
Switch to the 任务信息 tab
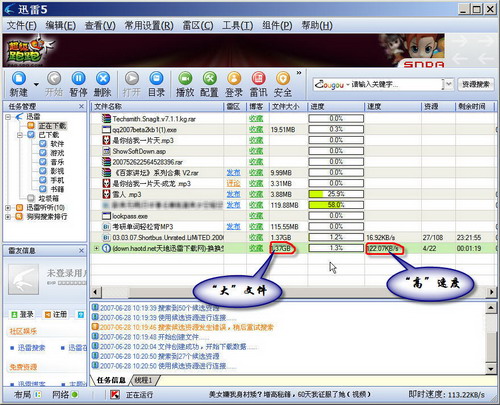tap(111, 380)
